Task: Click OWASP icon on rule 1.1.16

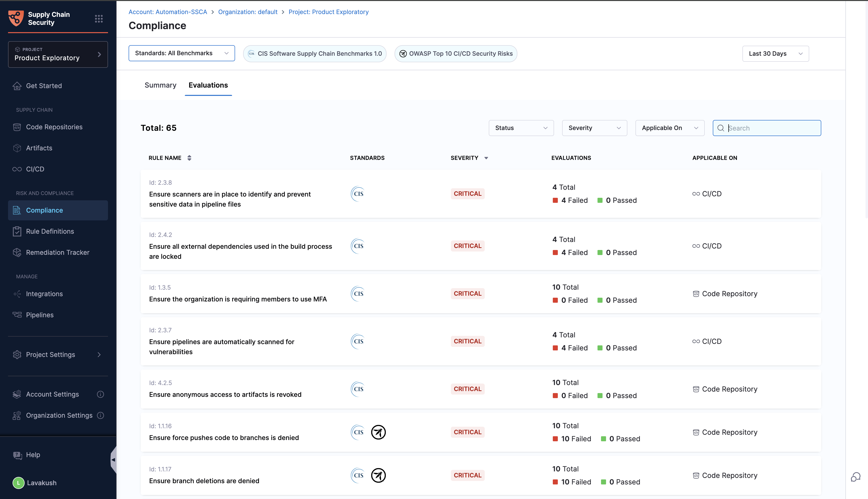Action: (378, 432)
